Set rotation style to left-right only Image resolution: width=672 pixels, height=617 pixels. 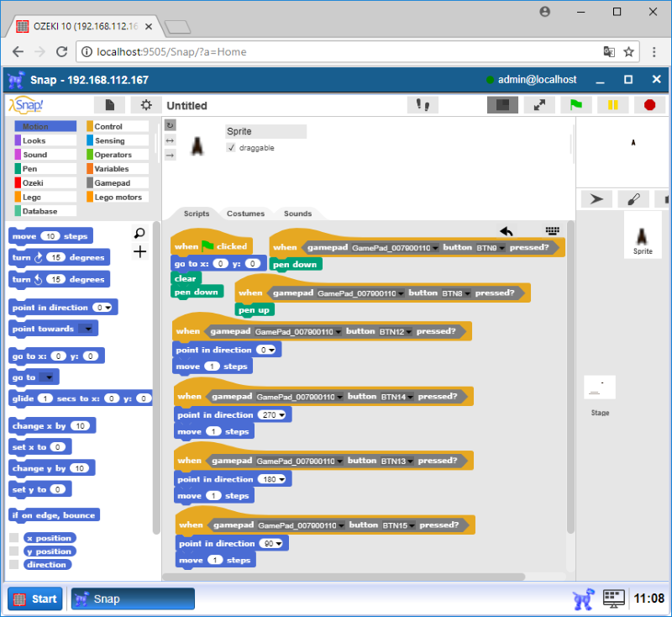click(171, 140)
